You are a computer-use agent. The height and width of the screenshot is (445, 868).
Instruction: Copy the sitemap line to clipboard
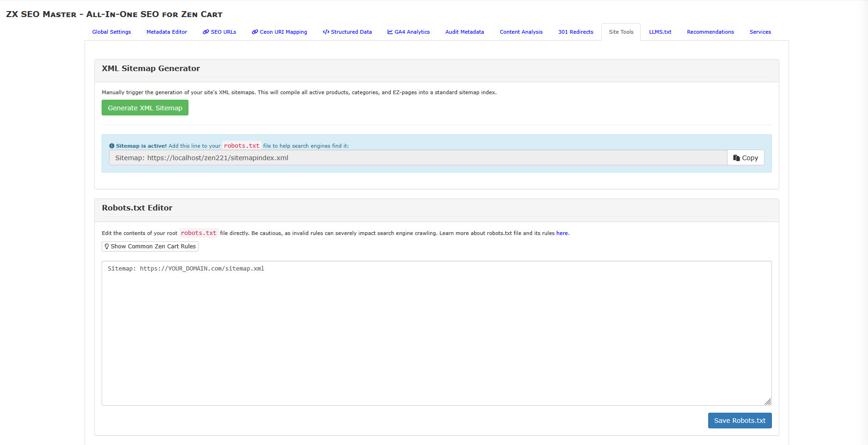(746, 158)
